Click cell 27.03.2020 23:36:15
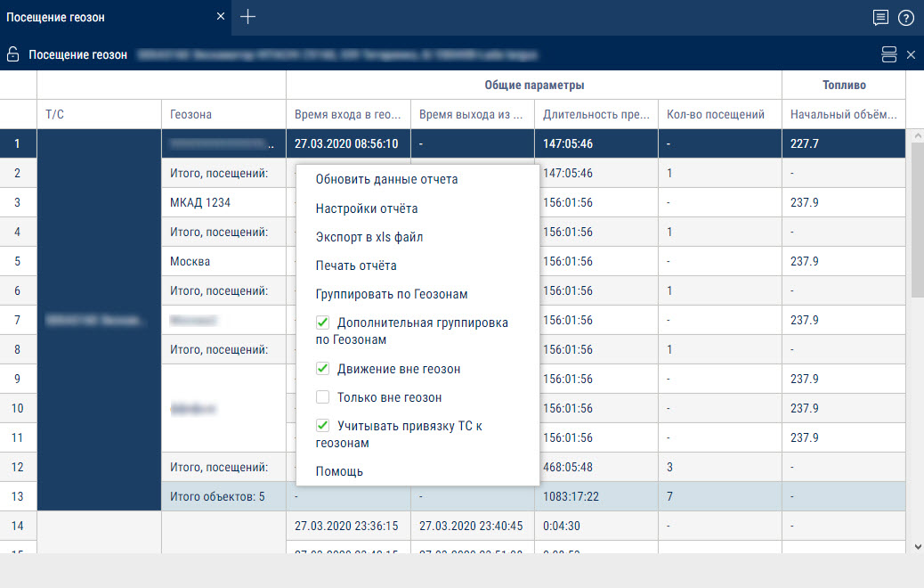Screen dimensions: 924x588 pyautogui.click(x=348, y=526)
